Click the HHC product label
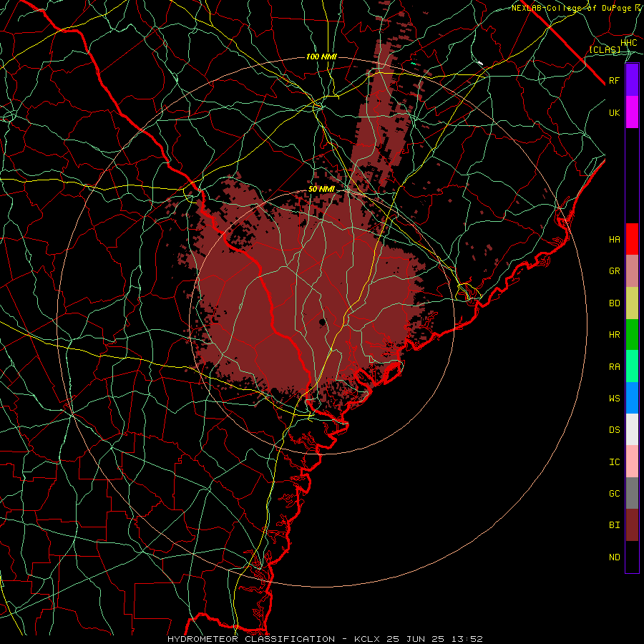 point(629,43)
